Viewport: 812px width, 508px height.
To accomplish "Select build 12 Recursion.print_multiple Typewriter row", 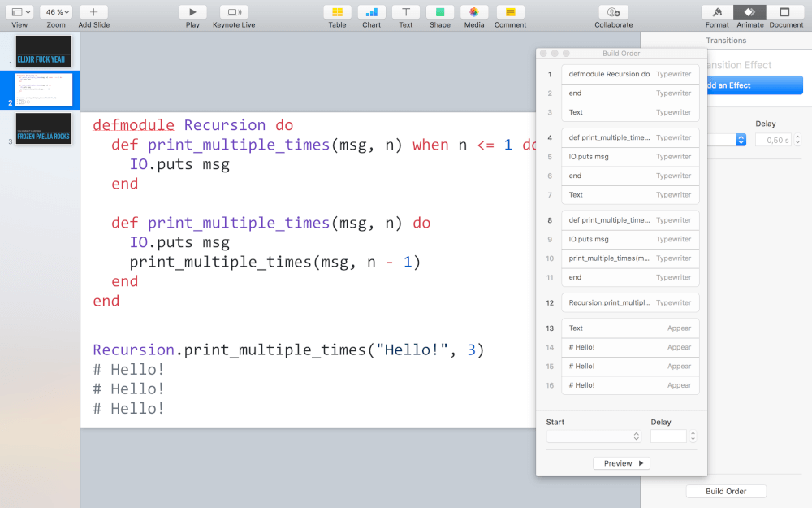I will tap(629, 302).
